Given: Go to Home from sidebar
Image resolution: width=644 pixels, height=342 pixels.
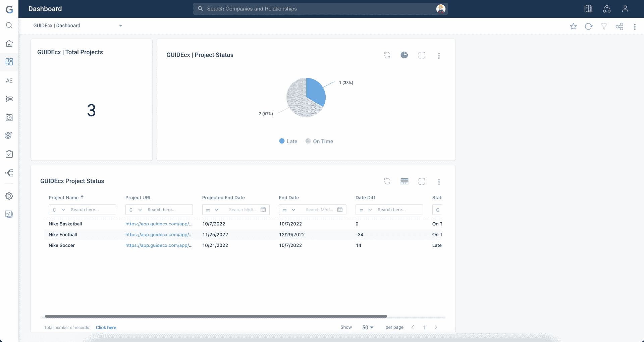Looking at the screenshot, I should (x=9, y=44).
